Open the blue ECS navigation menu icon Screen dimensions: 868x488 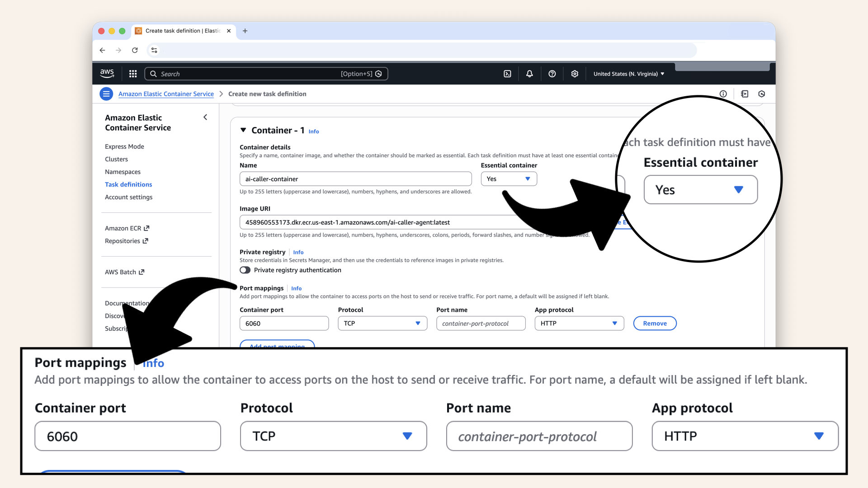click(106, 94)
